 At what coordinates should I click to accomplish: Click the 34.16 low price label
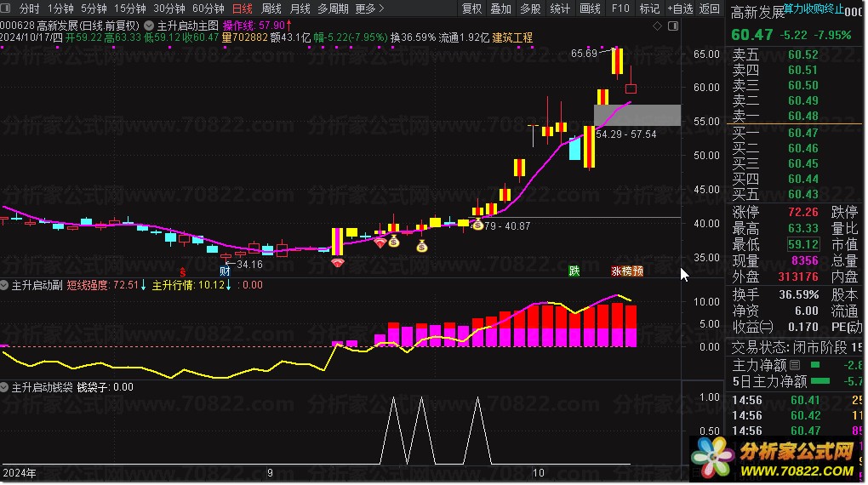pos(249,264)
